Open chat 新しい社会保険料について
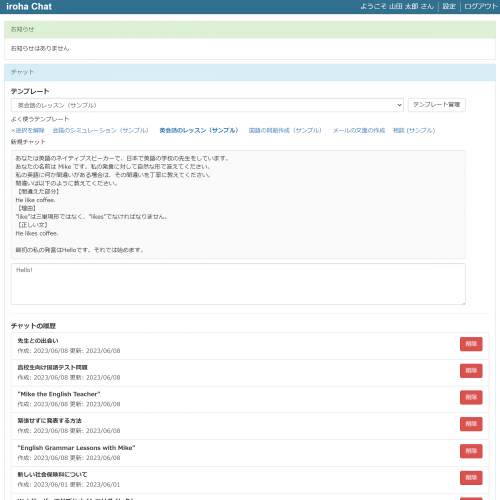The width and height of the screenshot is (500, 500). pos(52,474)
